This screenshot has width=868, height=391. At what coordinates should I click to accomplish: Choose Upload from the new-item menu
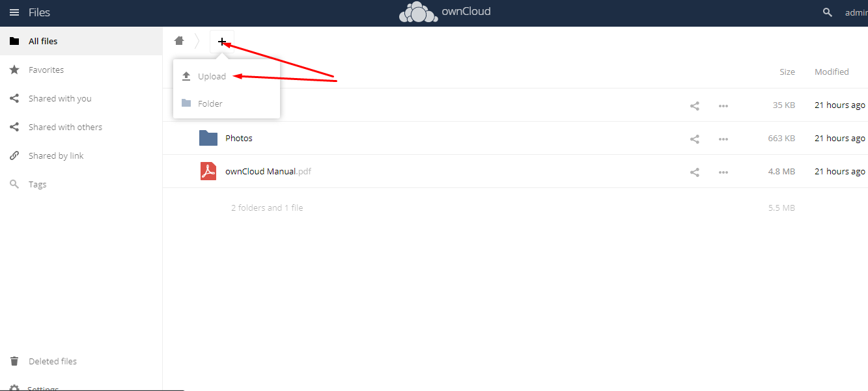point(212,75)
